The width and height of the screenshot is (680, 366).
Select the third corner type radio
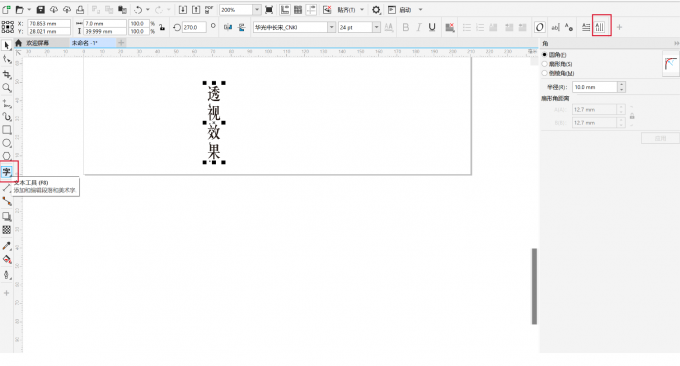544,73
